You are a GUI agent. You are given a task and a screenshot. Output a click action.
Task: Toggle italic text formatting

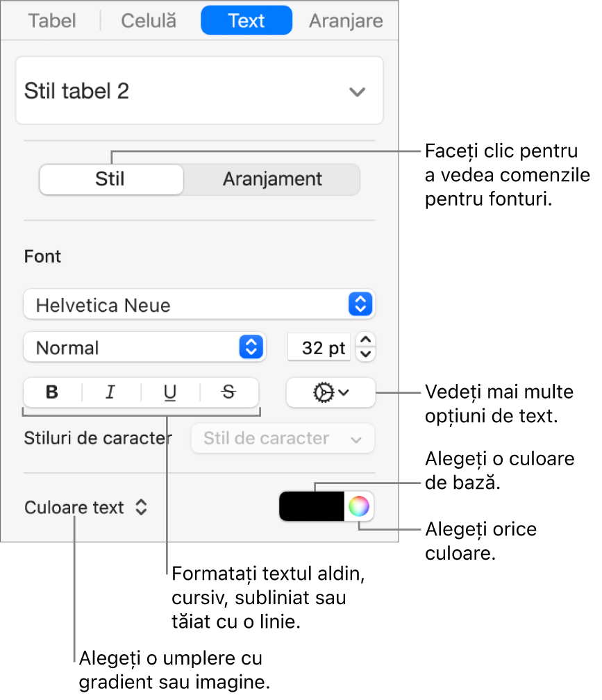tap(110, 392)
